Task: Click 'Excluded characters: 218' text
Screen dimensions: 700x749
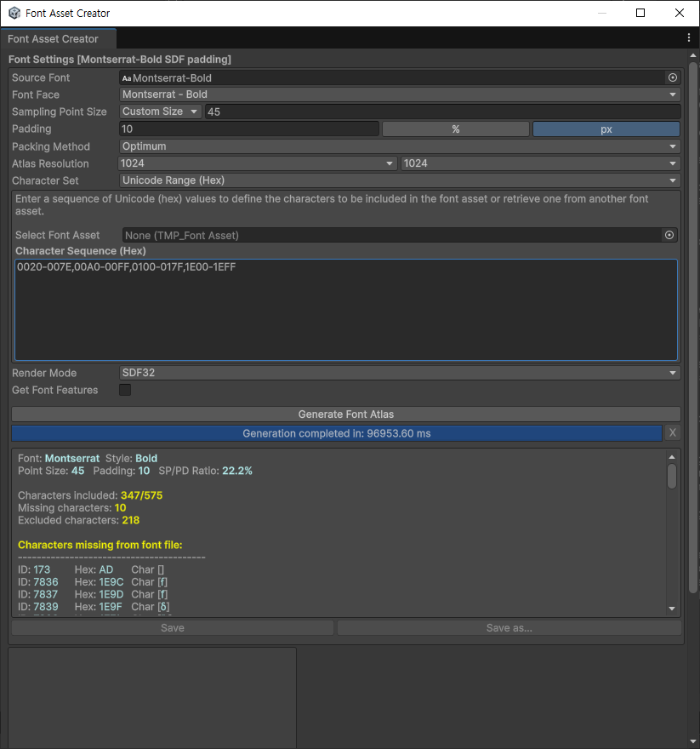Action: click(79, 520)
